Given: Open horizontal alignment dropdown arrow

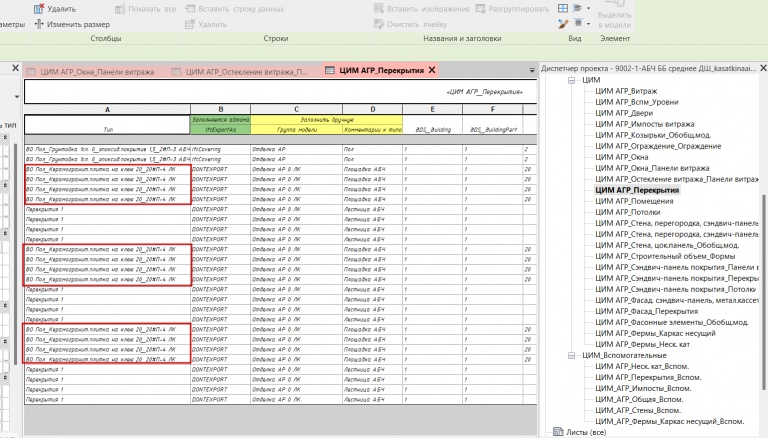Looking at the screenshot, I should (588, 8).
